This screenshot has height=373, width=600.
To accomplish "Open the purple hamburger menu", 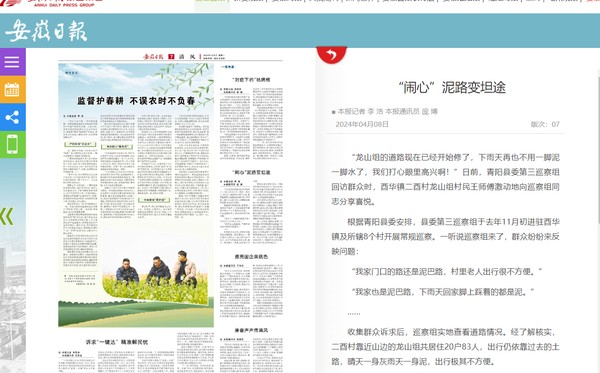I will (x=12, y=62).
